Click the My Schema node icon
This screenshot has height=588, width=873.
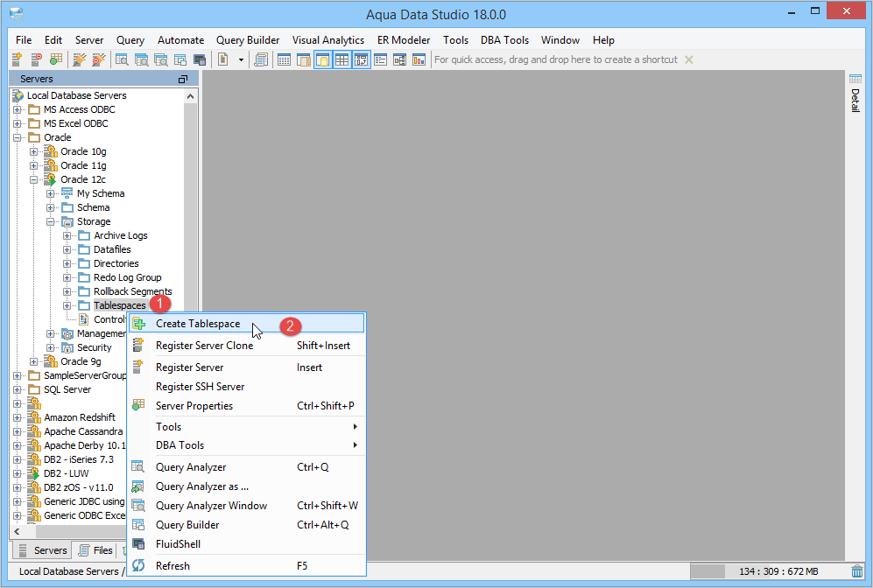pyautogui.click(x=67, y=193)
